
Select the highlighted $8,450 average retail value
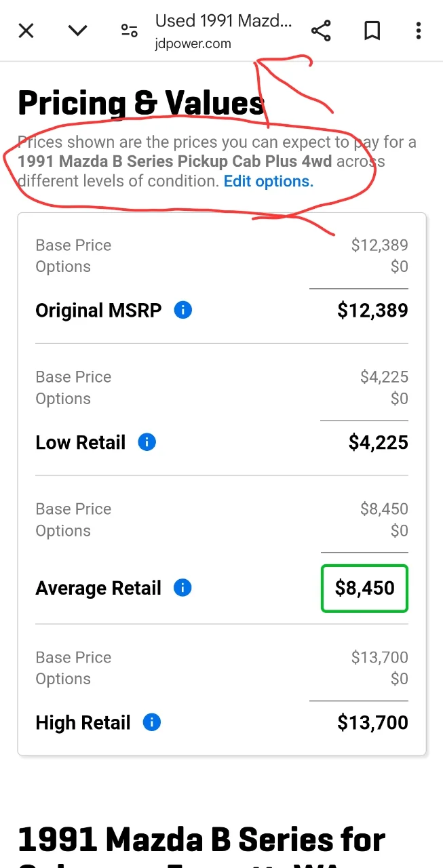point(364,588)
